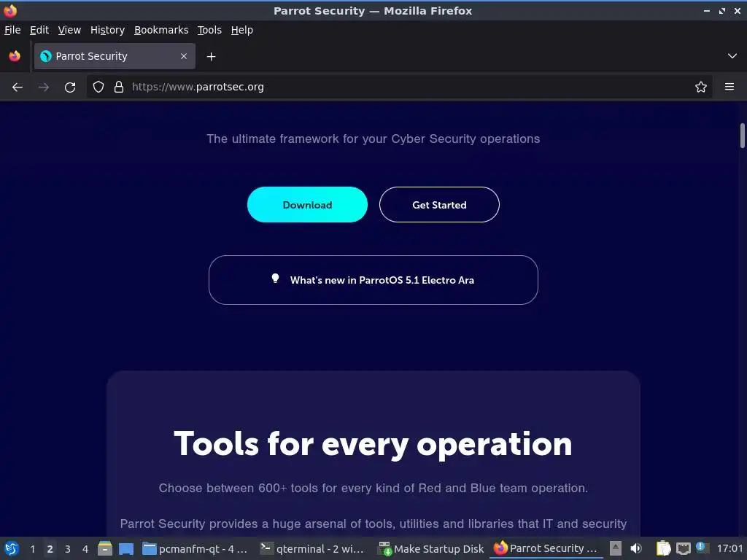Viewport: 747px width, 560px height.
Task: Open What's new in ParrotOS 5.1 link
Action: point(373,280)
